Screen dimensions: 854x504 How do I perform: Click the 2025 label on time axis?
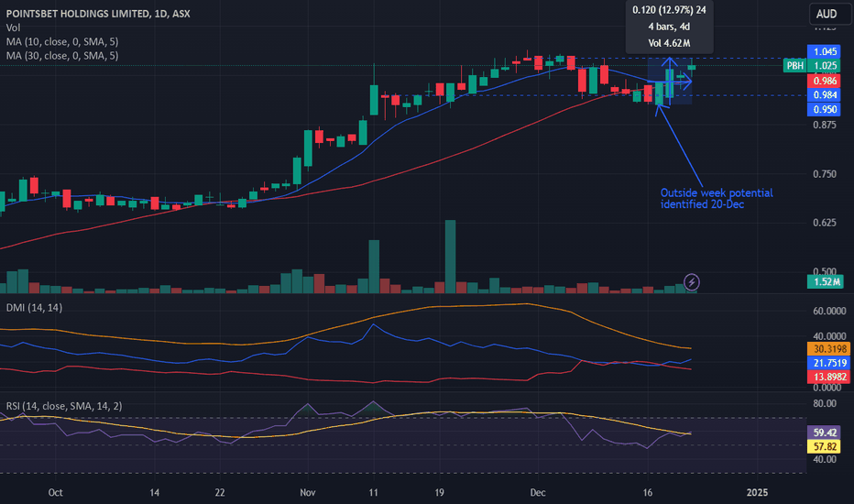[757, 493]
